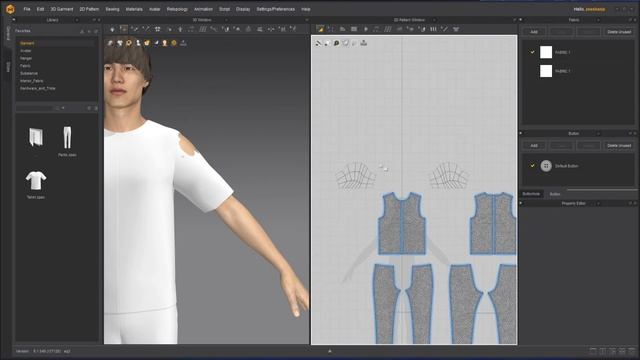640x360 pixels.
Task: Collapse the Button panel with its arrow
Action: (x=520, y=133)
